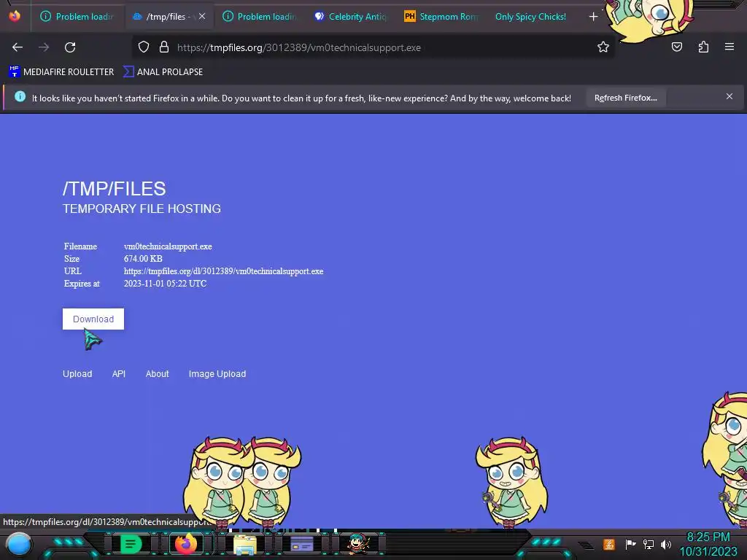
Task: Click the Download button for vm0technicalsupport.exe
Action: (93, 319)
